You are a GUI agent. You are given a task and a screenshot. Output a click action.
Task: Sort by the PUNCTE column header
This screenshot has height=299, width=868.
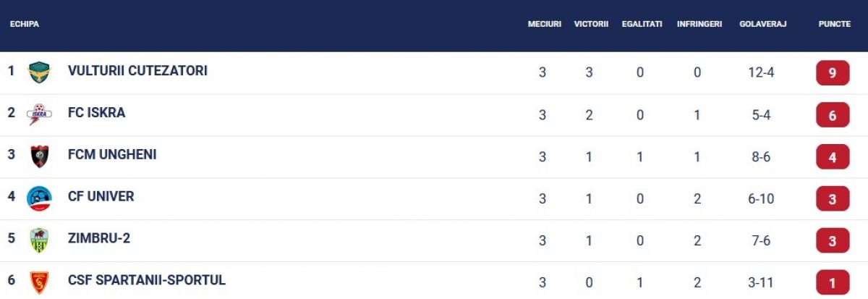point(834,24)
